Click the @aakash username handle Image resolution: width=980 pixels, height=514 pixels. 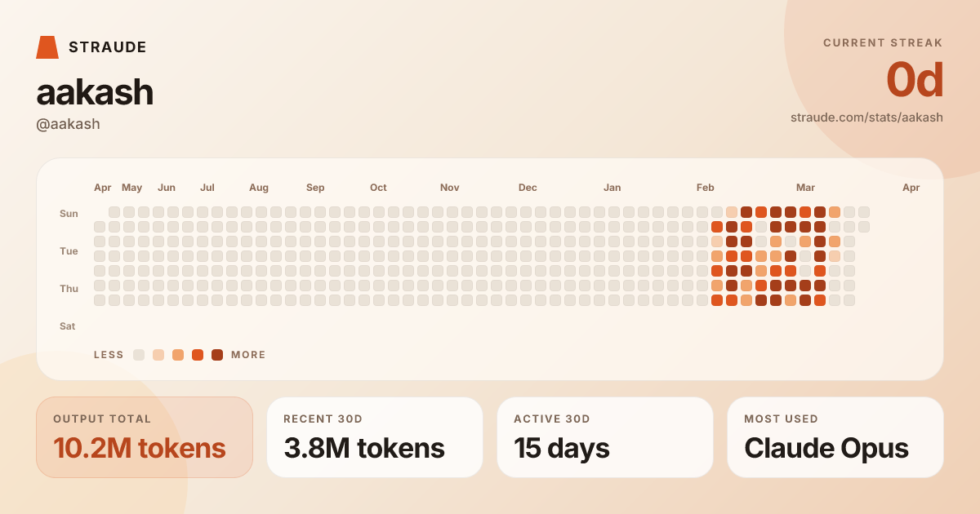pos(68,124)
